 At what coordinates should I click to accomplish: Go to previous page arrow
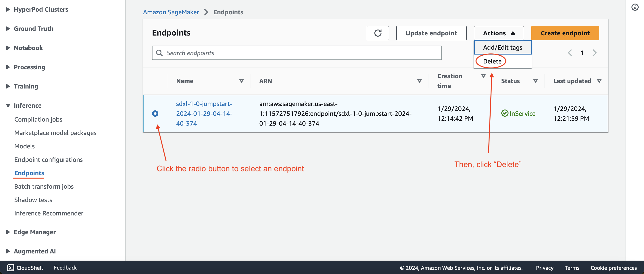pyautogui.click(x=570, y=53)
